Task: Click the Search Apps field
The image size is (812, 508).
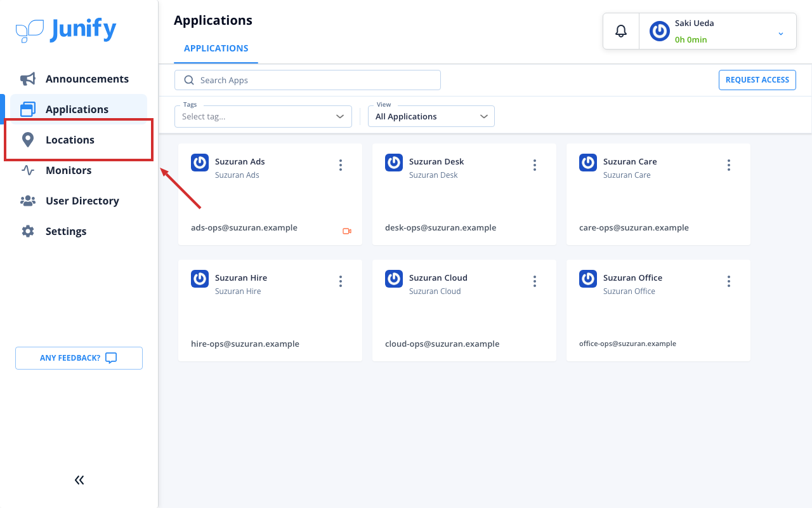Action: click(x=308, y=80)
